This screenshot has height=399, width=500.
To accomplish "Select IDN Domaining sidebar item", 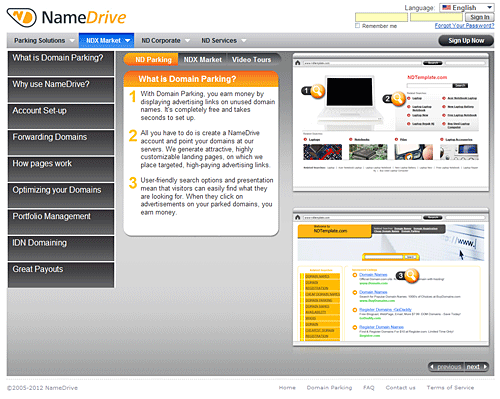I will [61, 248].
